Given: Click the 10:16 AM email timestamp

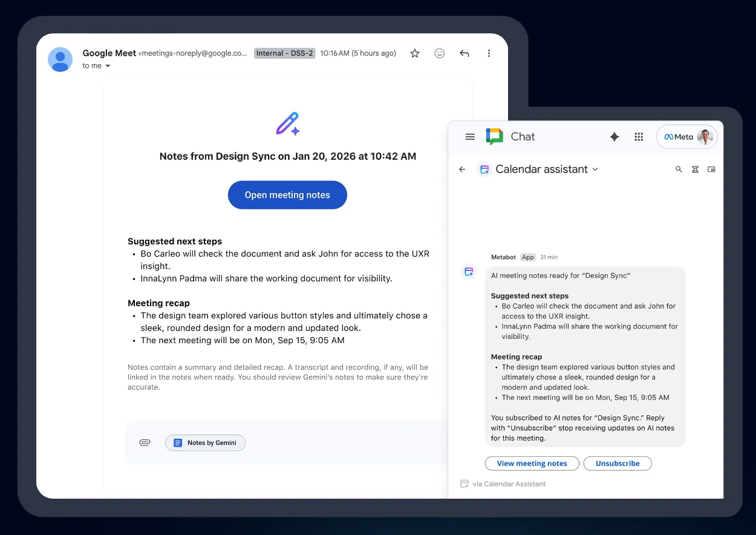Looking at the screenshot, I should click(358, 53).
